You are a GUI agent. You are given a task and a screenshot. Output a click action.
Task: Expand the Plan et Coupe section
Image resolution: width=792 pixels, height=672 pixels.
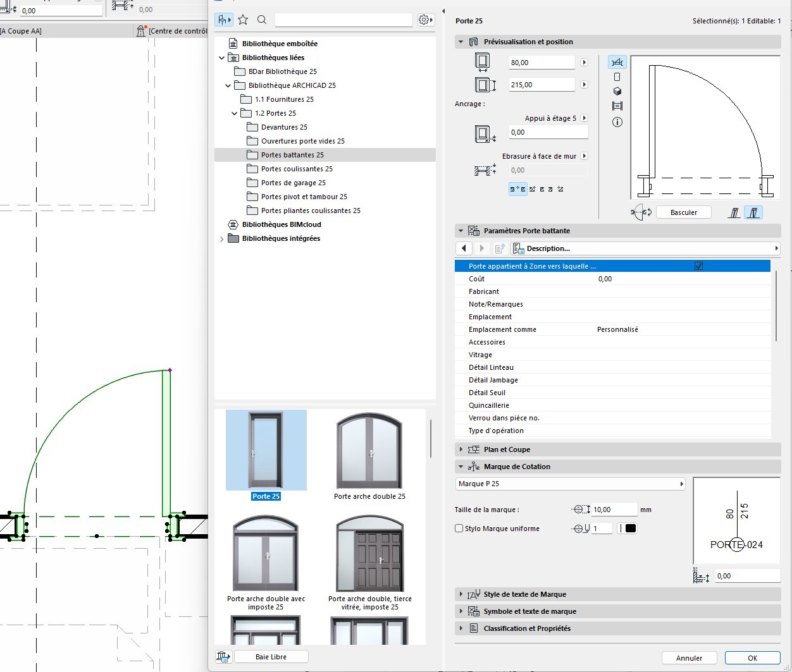coord(461,449)
